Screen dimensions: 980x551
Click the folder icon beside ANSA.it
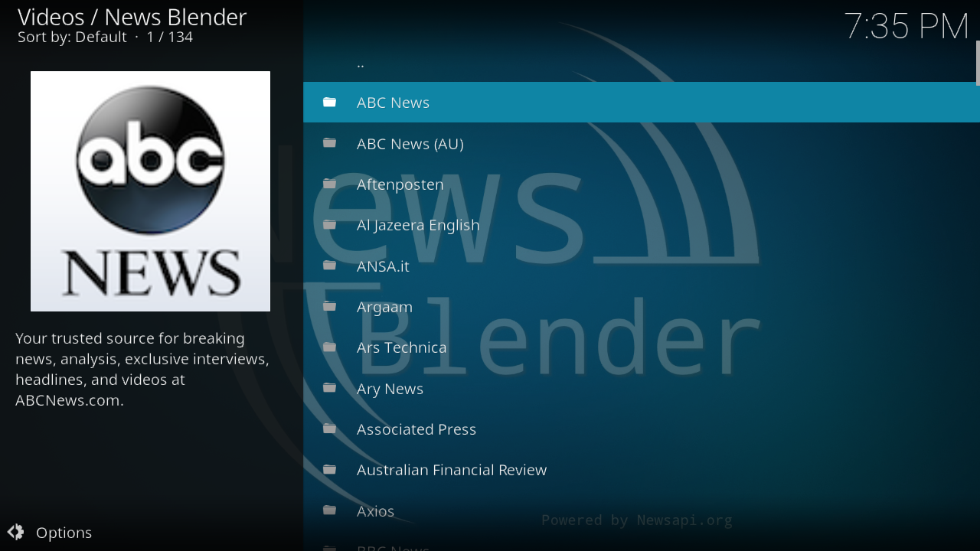(x=330, y=266)
